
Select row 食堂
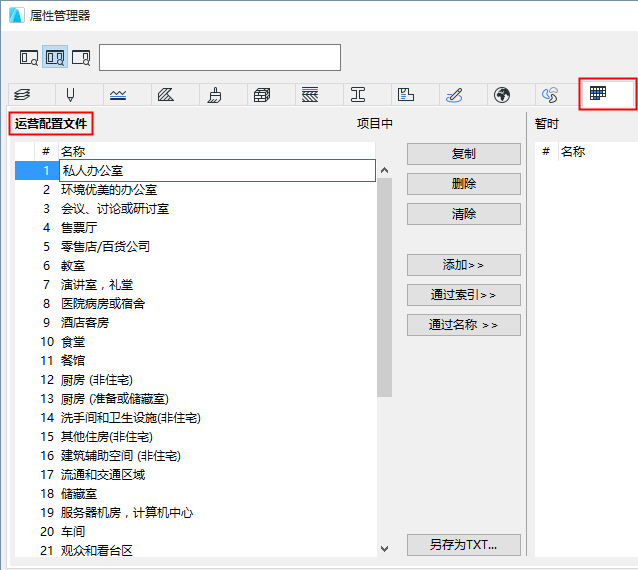pos(195,341)
